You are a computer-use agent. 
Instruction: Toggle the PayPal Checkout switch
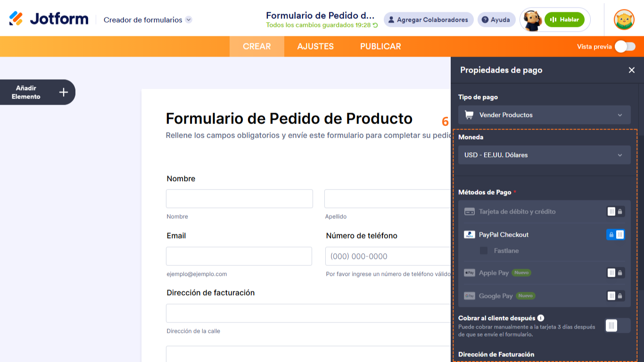[616, 235]
